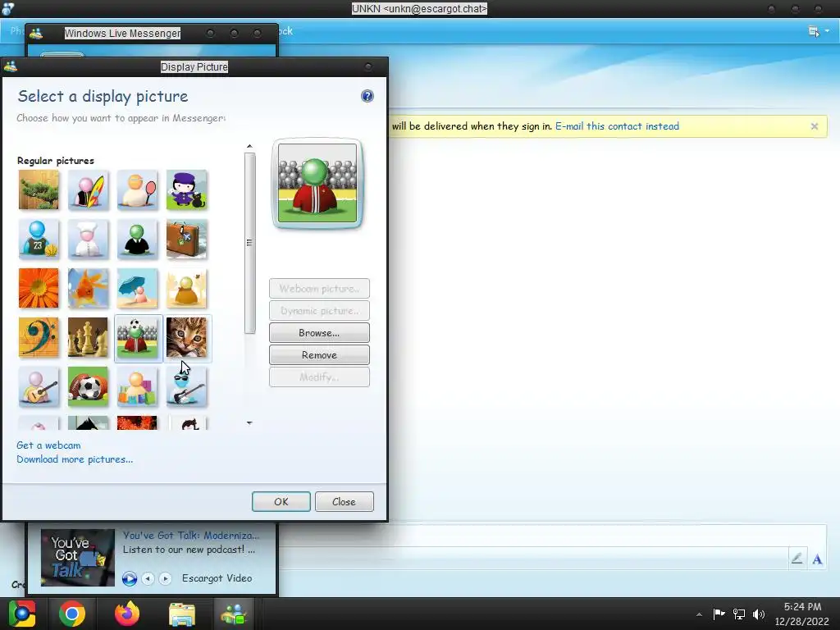Pick the purple hat girl with cat picture
840x630 pixels.
186,189
